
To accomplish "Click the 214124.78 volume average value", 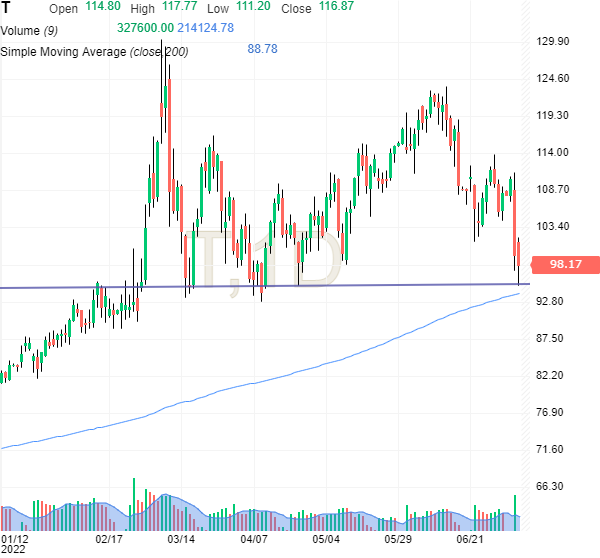I will (206, 27).
